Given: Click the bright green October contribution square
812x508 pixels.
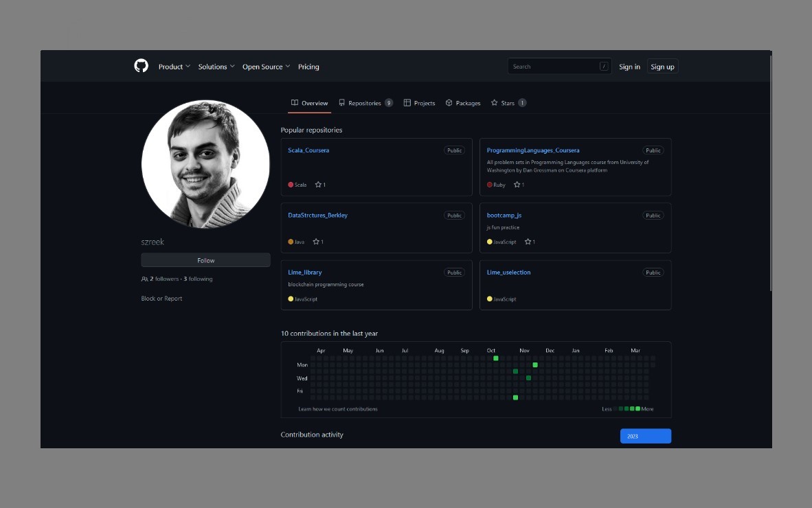Looking at the screenshot, I should (496, 358).
